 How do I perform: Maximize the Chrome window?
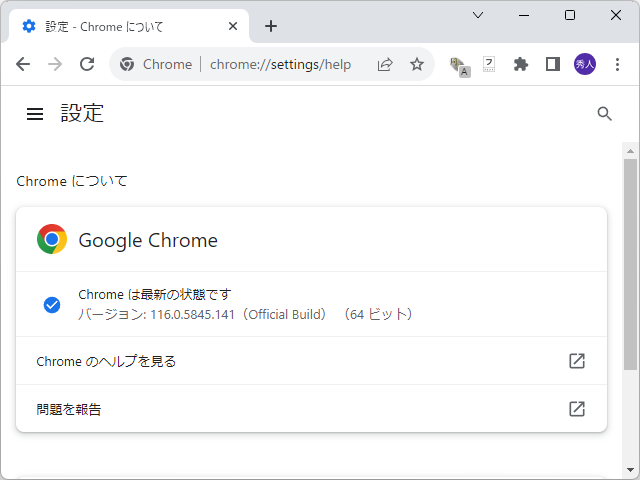click(570, 16)
